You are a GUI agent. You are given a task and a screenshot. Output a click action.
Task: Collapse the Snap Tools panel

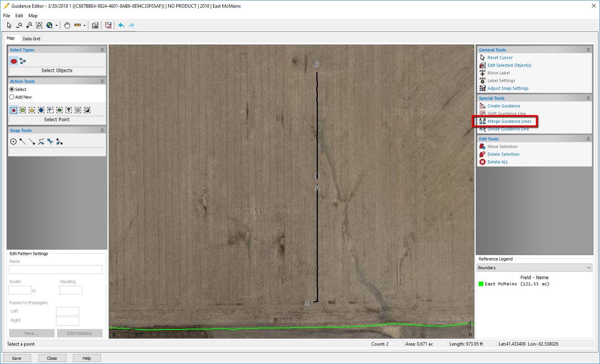click(x=102, y=130)
